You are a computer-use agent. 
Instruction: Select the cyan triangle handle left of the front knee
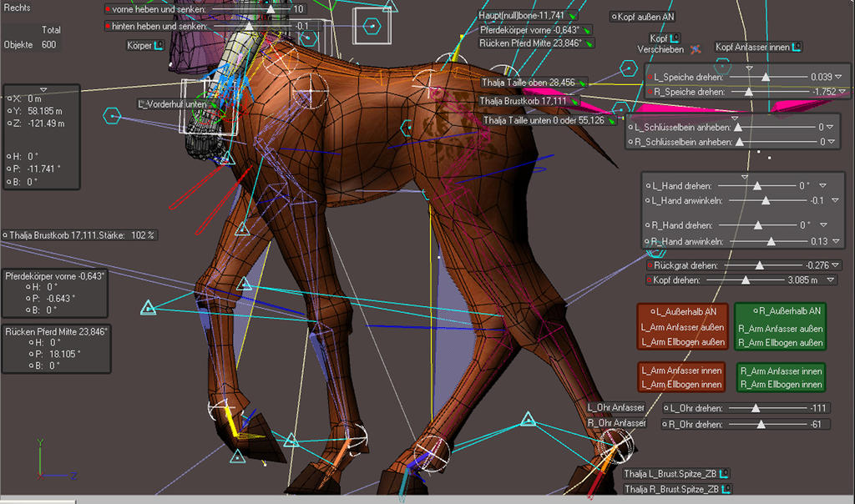148,308
